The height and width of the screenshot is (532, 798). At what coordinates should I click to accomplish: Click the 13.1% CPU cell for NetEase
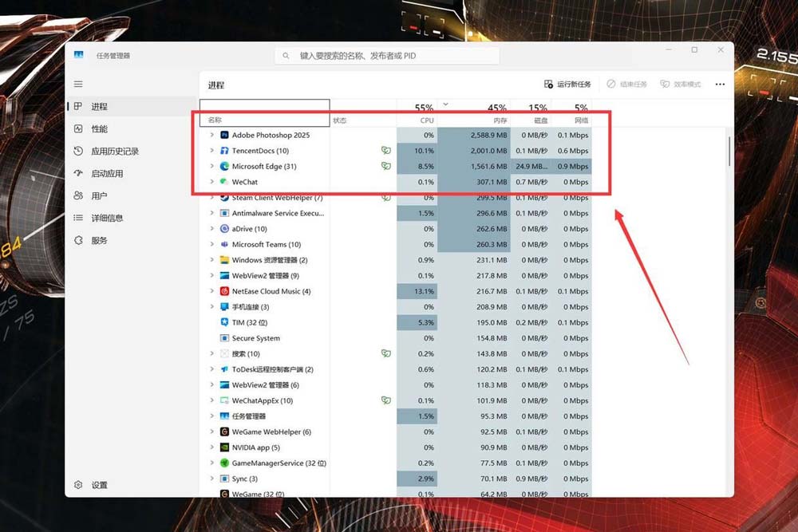click(x=417, y=291)
